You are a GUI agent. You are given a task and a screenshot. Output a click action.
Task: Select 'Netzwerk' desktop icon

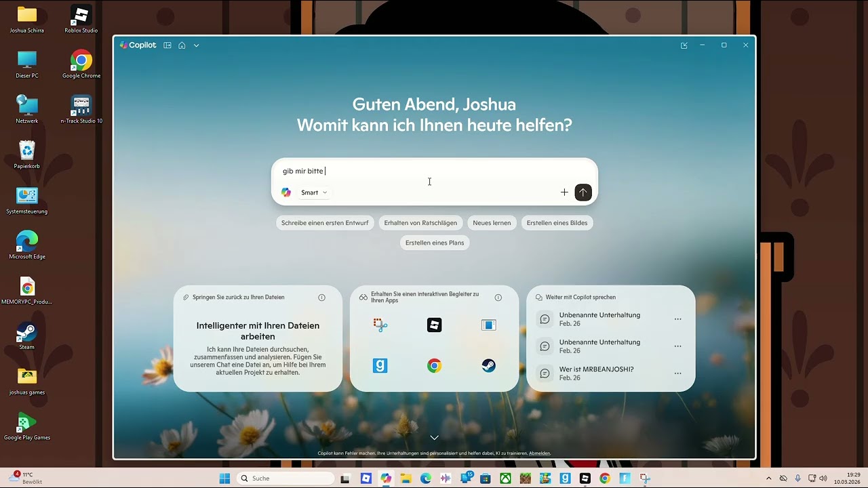pos(27,110)
